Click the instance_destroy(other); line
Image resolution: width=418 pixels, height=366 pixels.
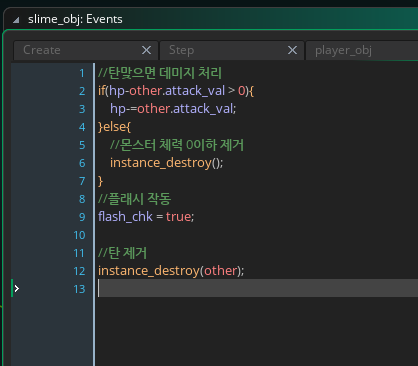point(171,271)
